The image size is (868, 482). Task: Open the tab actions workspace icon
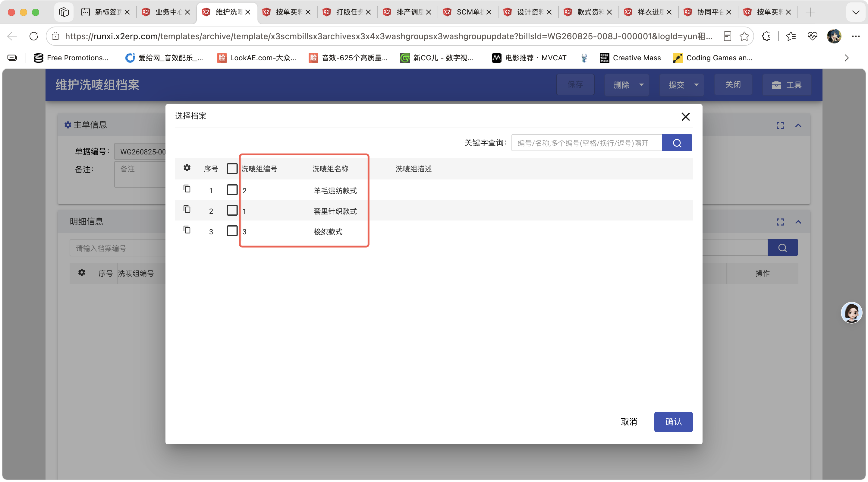point(64,12)
